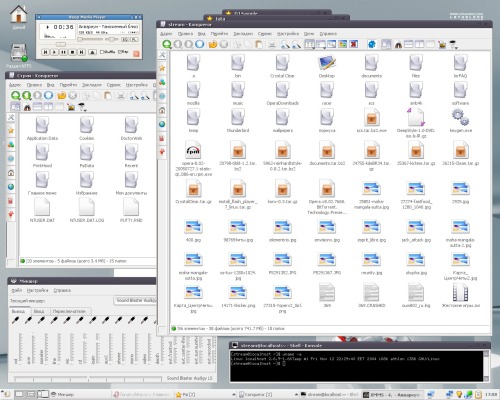This screenshot has height=400, width=500.
Task: Expand the dropdown arrow on green Up button
Action: (x=171, y=48)
